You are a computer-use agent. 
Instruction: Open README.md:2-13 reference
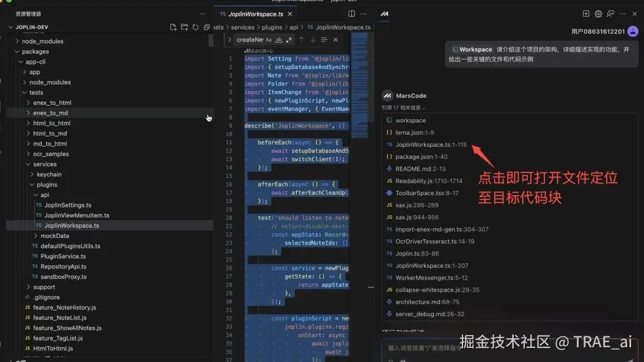[420, 169]
